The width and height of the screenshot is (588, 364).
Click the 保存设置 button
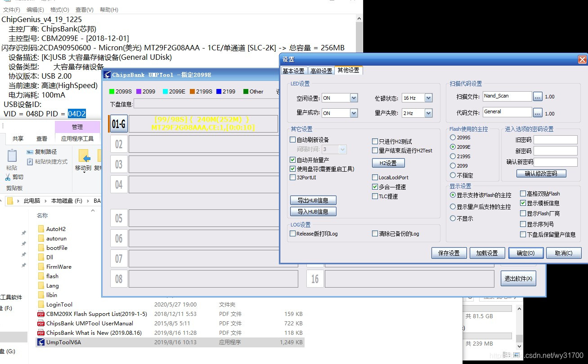click(x=449, y=253)
